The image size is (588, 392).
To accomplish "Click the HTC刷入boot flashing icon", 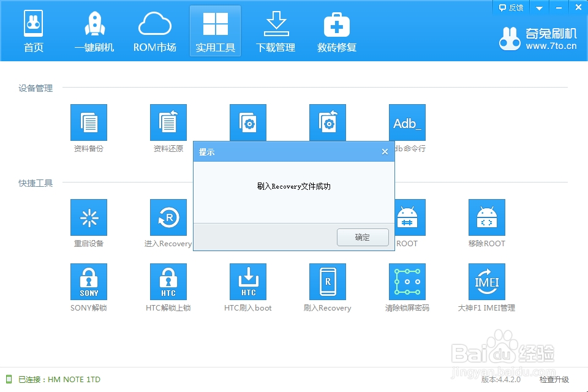I will tap(248, 282).
